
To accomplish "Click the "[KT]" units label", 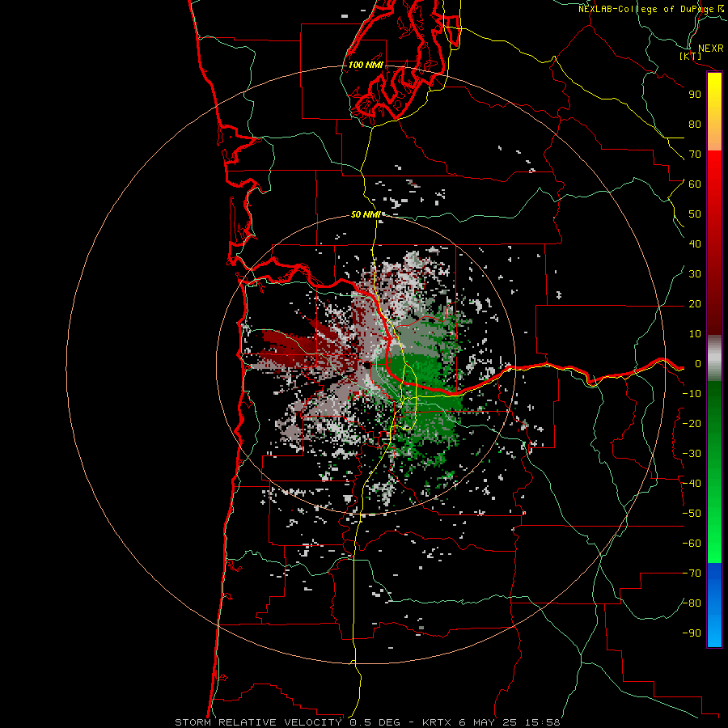I will pos(691,57).
